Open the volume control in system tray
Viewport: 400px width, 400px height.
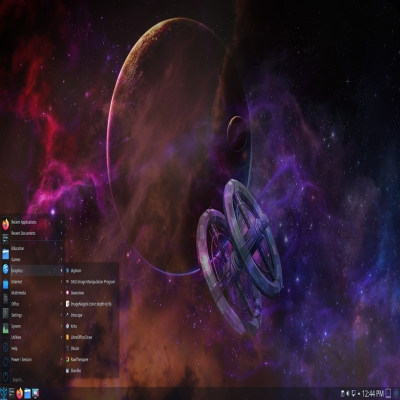(348, 394)
